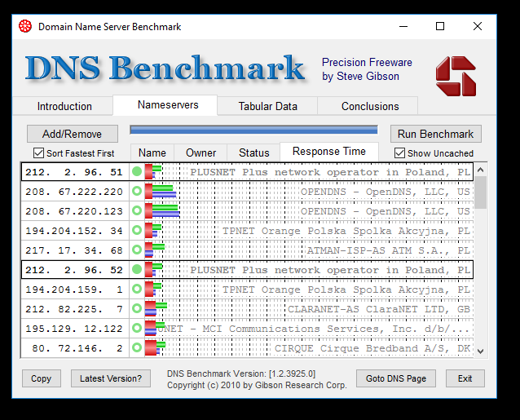The height and width of the screenshot is (420, 520).
Task: Click the green status dot for 217.17.34.68
Action: tap(136, 250)
